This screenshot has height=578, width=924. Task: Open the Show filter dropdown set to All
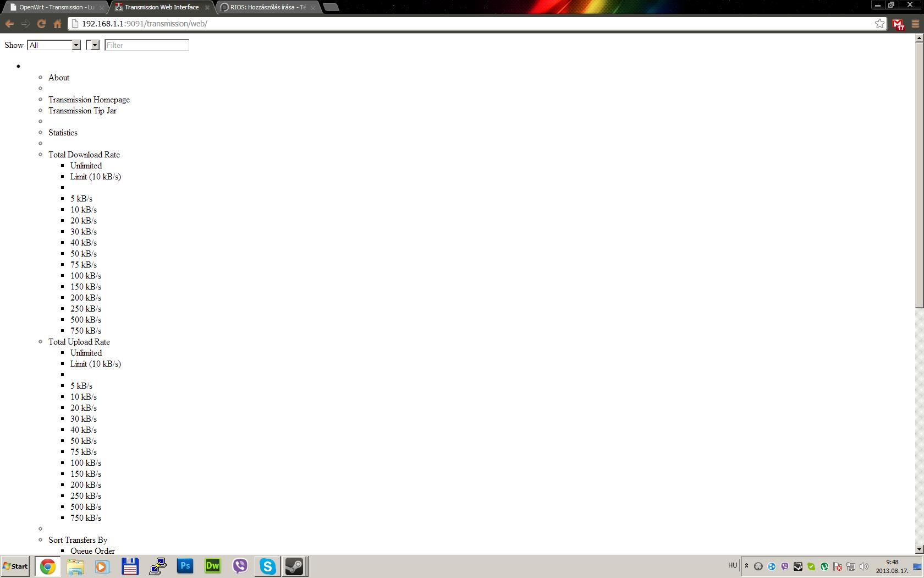(x=54, y=45)
